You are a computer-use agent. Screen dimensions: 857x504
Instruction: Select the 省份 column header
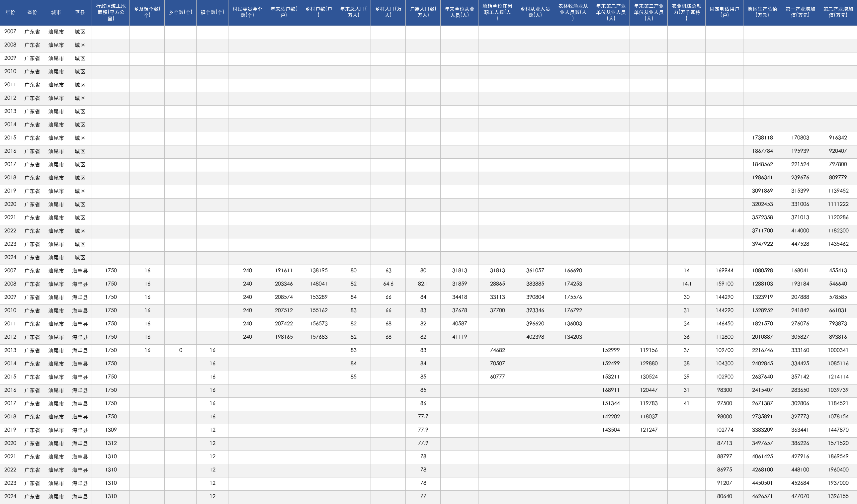[x=32, y=13]
